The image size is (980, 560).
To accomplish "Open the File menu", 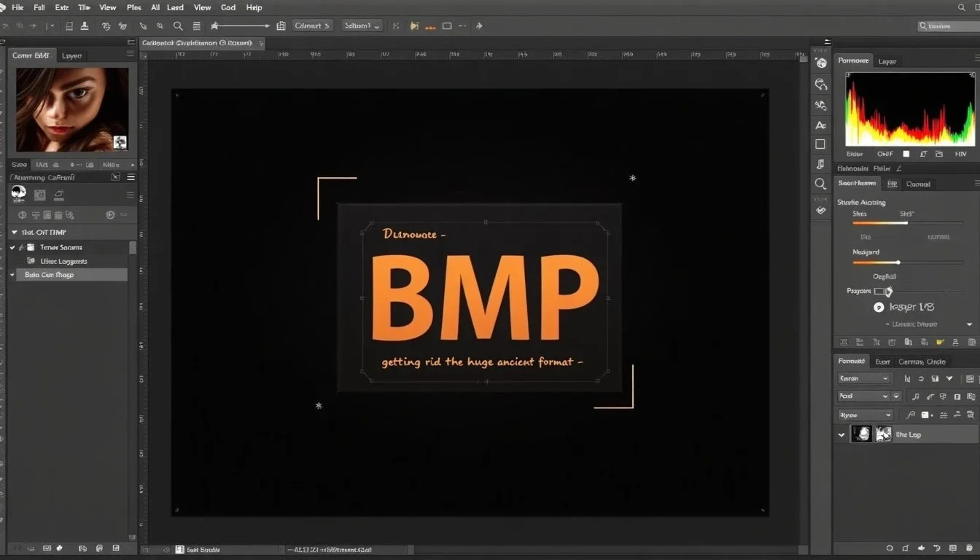I will pyautogui.click(x=17, y=7).
